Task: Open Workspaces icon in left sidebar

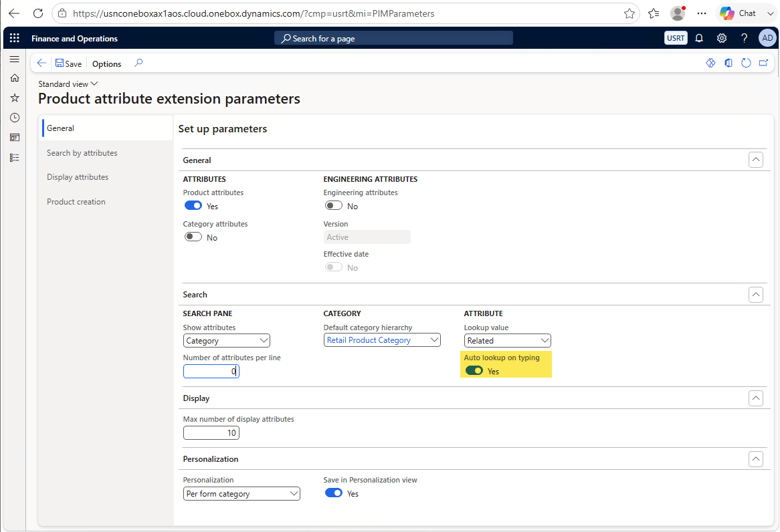Action: coord(15,138)
